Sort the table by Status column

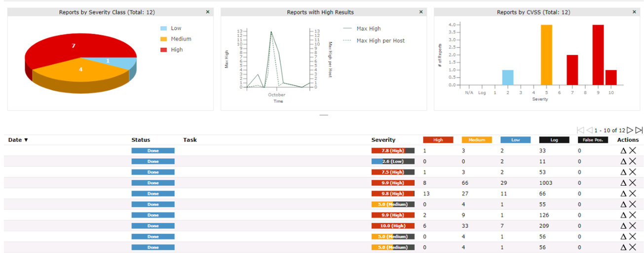pyautogui.click(x=141, y=140)
